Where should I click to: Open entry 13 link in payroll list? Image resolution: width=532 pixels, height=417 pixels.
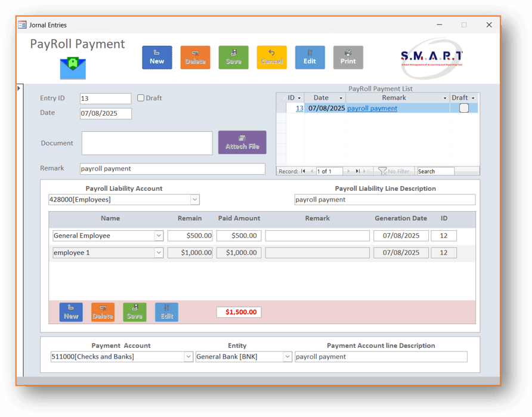(299, 108)
